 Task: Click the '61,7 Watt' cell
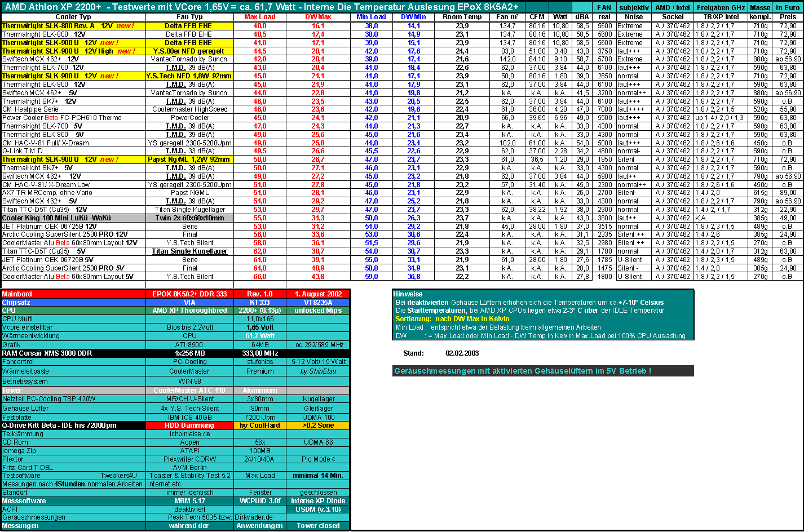[260, 336]
